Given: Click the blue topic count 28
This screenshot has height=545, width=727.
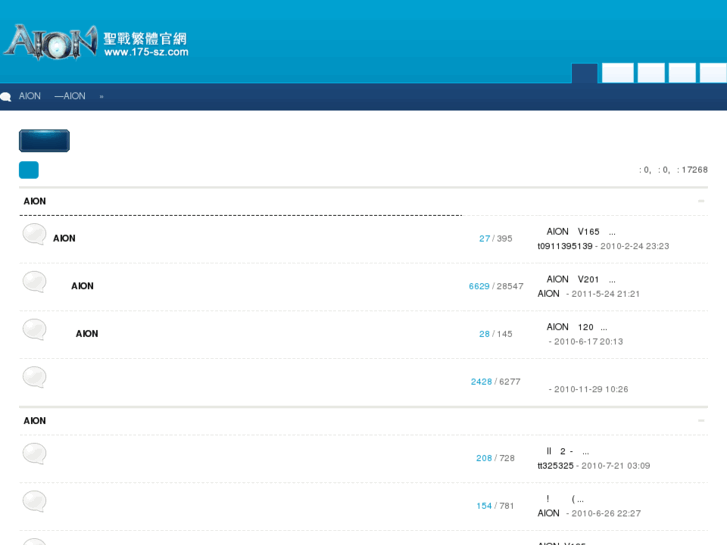Looking at the screenshot, I should pyautogui.click(x=485, y=334).
